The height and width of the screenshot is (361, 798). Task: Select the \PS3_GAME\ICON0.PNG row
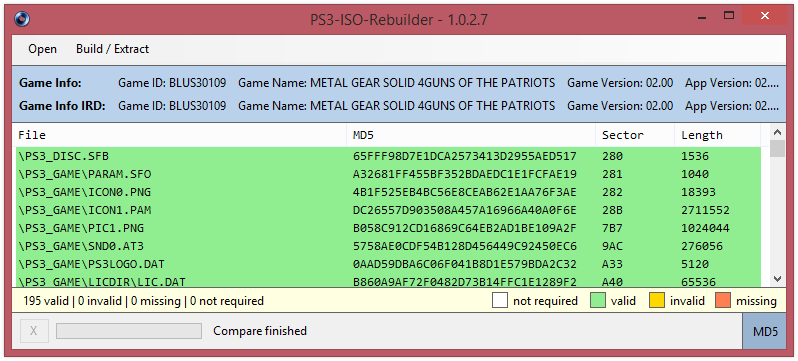[x=388, y=192]
